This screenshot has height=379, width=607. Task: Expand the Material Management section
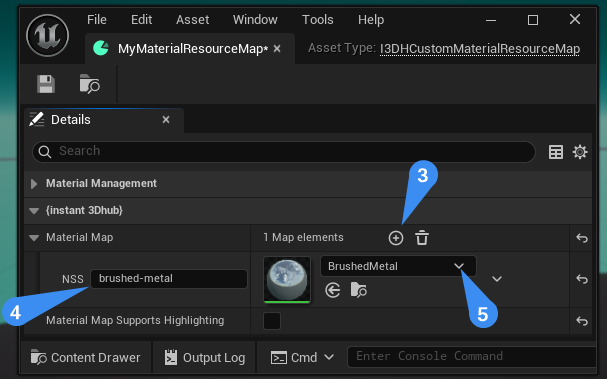point(34,184)
